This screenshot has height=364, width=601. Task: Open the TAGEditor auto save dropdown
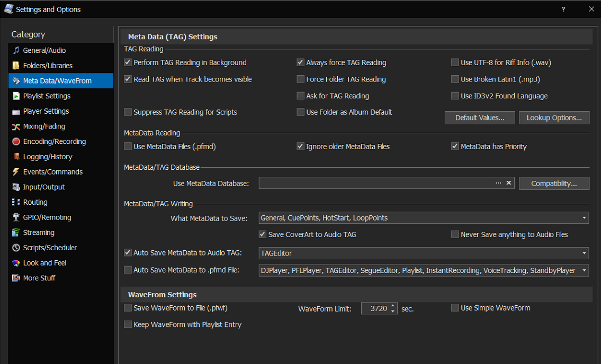(424, 253)
